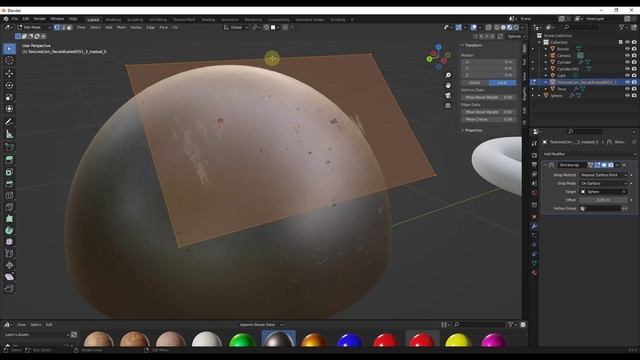Toggle Shrinkwrap modifier render display

[611, 165]
